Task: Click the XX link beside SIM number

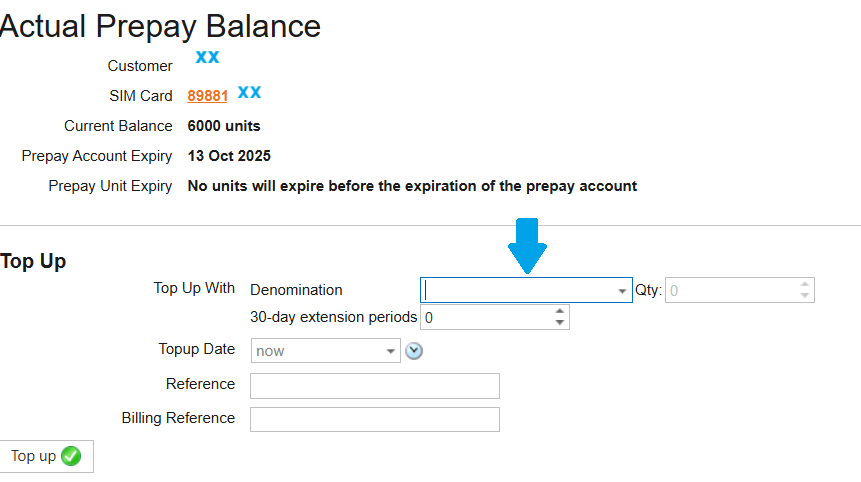Action: pos(249,93)
